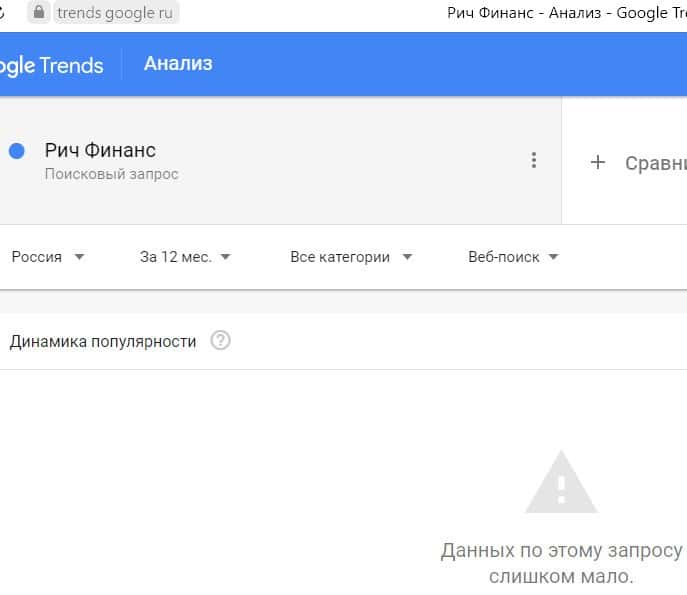Click the arrow next to Все категории
The width and height of the screenshot is (687, 595).
click(407, 257)
